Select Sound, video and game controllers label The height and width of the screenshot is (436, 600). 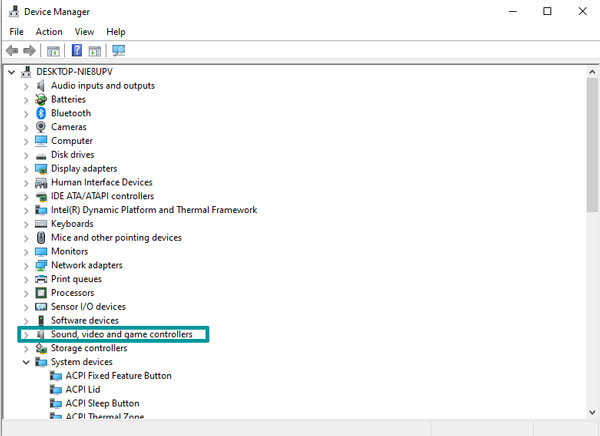click(122, 334)
